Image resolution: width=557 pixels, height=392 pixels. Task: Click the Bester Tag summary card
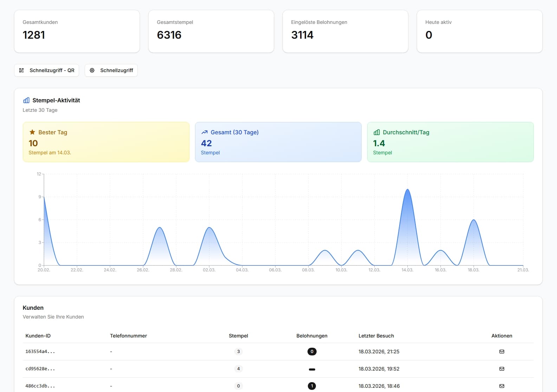[x=106, y=142]
